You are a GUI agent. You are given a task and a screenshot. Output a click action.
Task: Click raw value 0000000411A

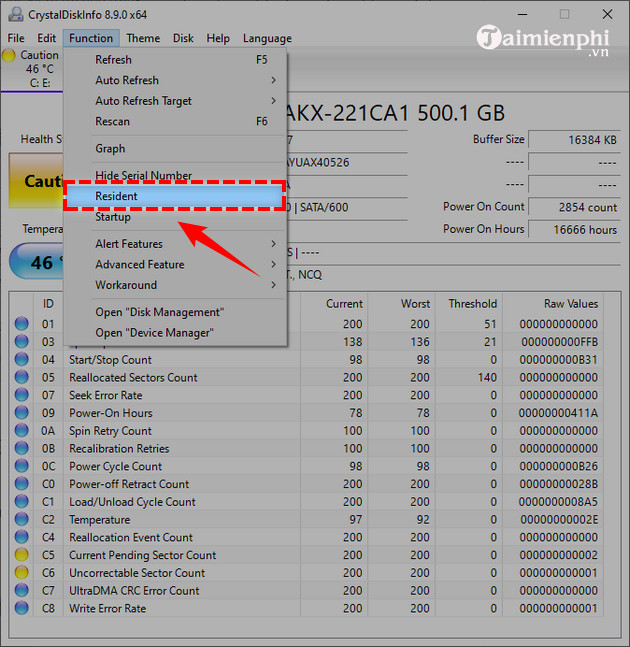558,413
